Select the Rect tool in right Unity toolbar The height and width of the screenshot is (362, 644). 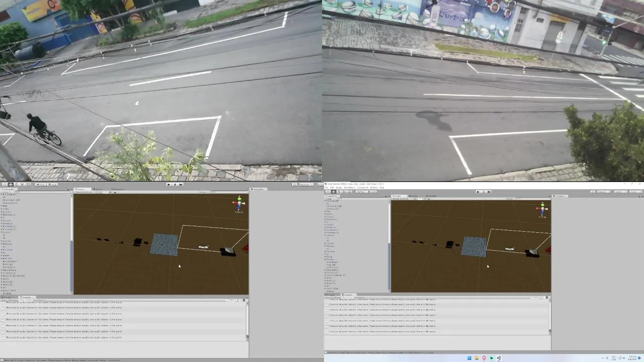pos(350,192)
